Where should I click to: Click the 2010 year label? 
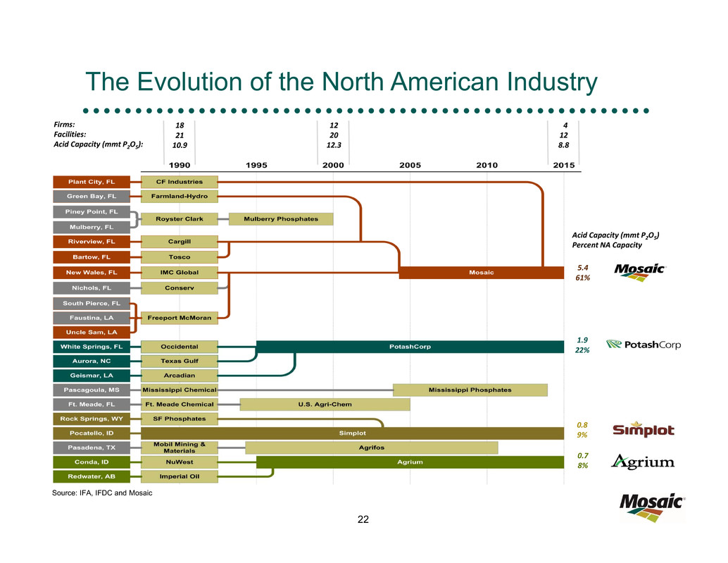coord(487,165)
